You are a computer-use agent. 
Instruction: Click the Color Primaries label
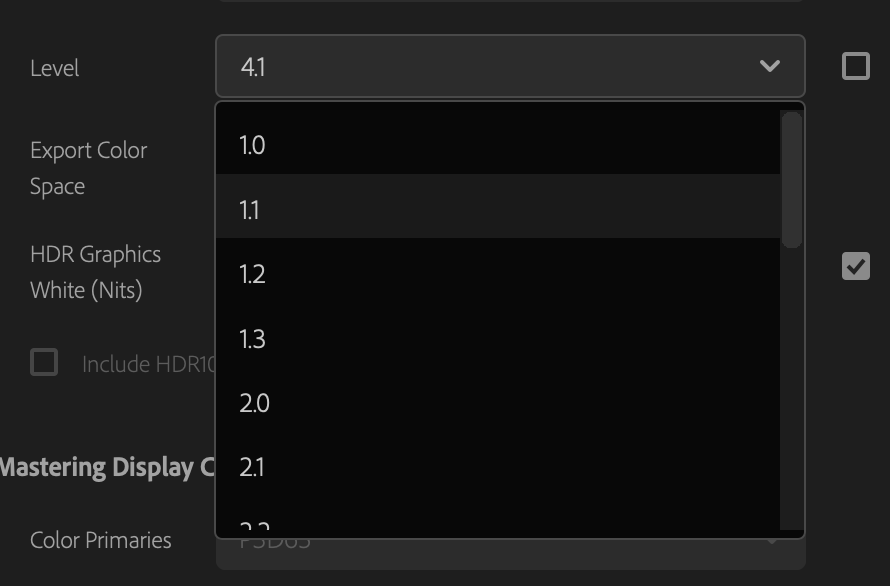[x=100, y=540]
